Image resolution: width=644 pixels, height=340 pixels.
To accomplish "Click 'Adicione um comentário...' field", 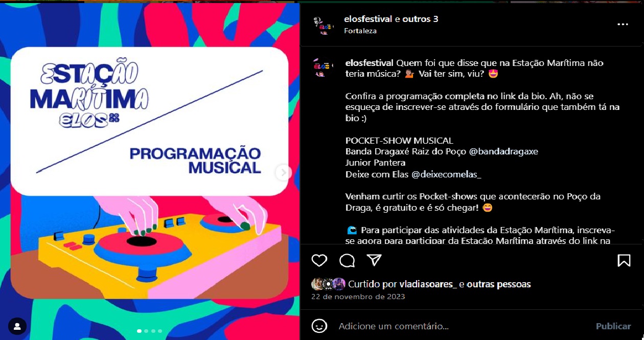I will [x=460, y=326].
